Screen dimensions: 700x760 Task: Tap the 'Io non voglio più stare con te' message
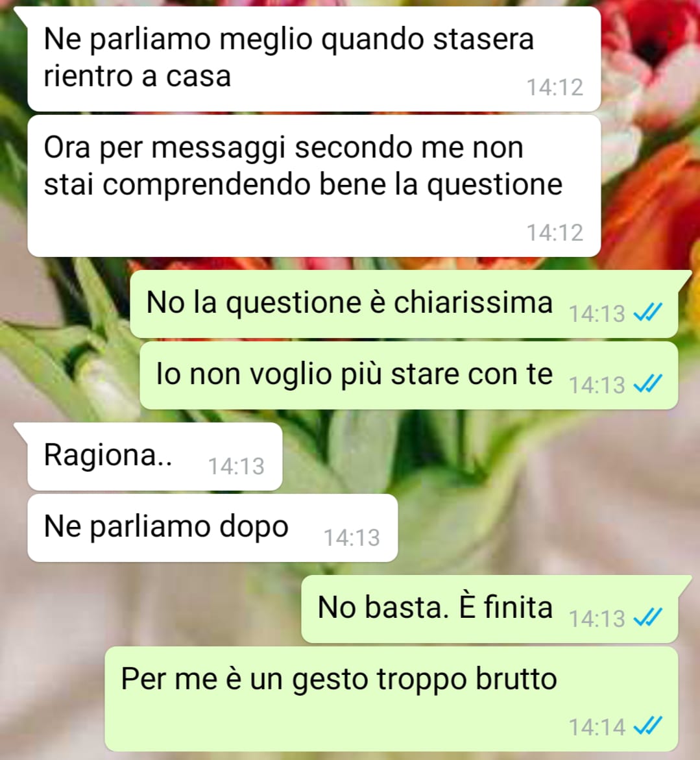[x=409, y=375]
